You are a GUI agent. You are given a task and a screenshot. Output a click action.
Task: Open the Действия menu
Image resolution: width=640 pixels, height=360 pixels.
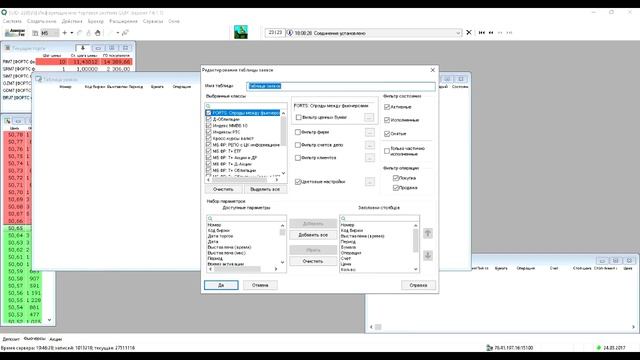point(72,21)
